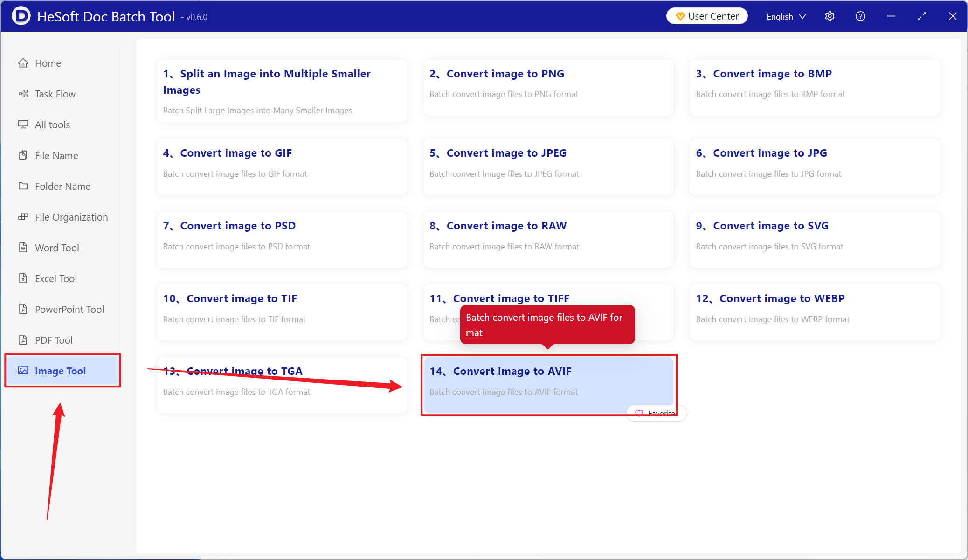The image size is (968, 560).
Task: Open Convert image to BMP tool
Action: [815, 88]
